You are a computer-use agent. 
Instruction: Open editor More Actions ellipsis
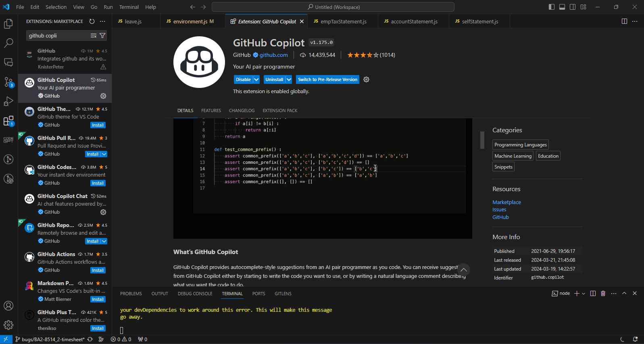[635, 21]
